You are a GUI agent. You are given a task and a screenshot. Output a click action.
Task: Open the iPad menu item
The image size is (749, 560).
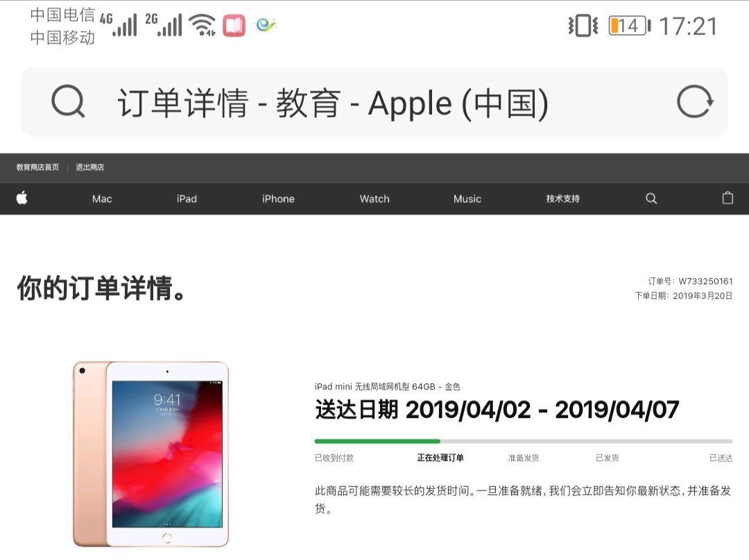(x=187, y=199)
